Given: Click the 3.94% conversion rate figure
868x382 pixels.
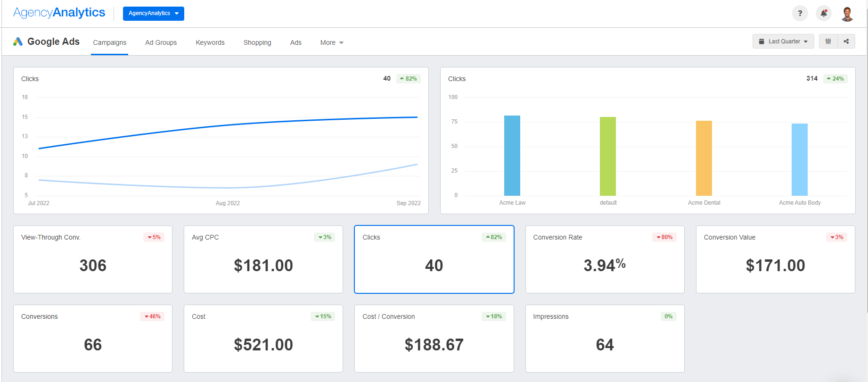Looking at the screenshot, I should (605, 265).
